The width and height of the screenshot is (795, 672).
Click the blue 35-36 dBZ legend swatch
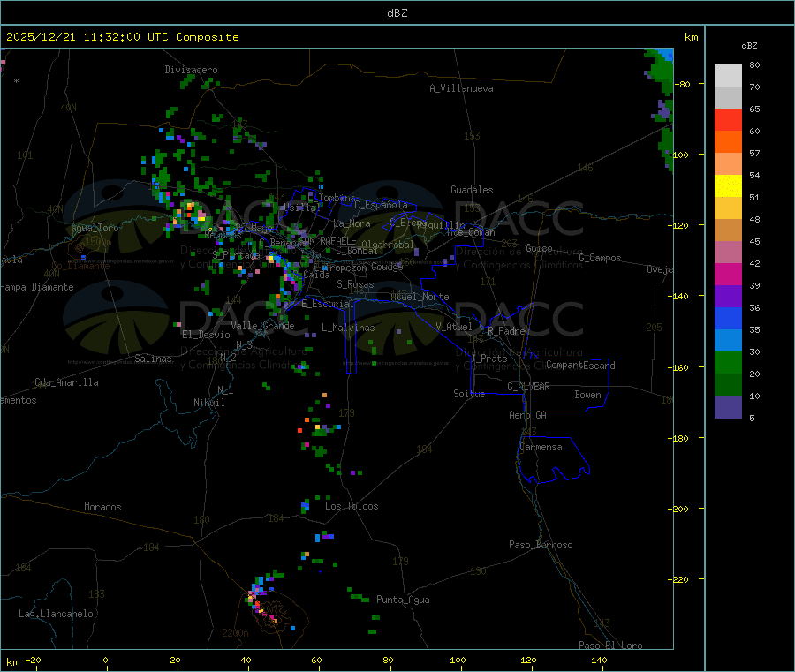tap(728, 318)
